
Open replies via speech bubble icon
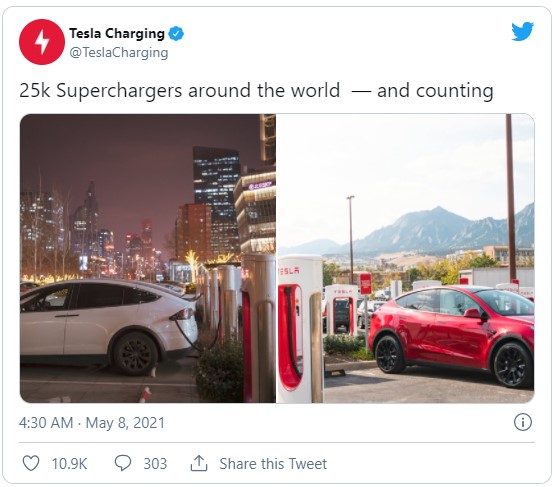[123, 463]
